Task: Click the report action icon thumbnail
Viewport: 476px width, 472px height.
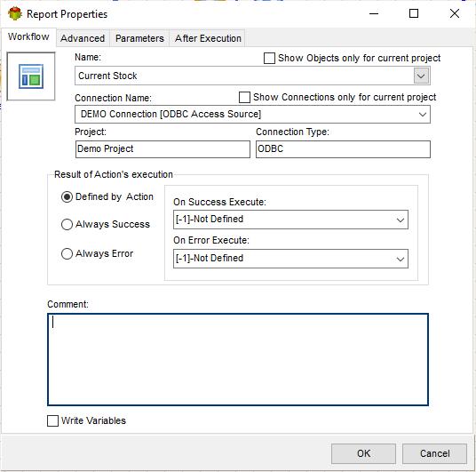Action: (31, 76)
